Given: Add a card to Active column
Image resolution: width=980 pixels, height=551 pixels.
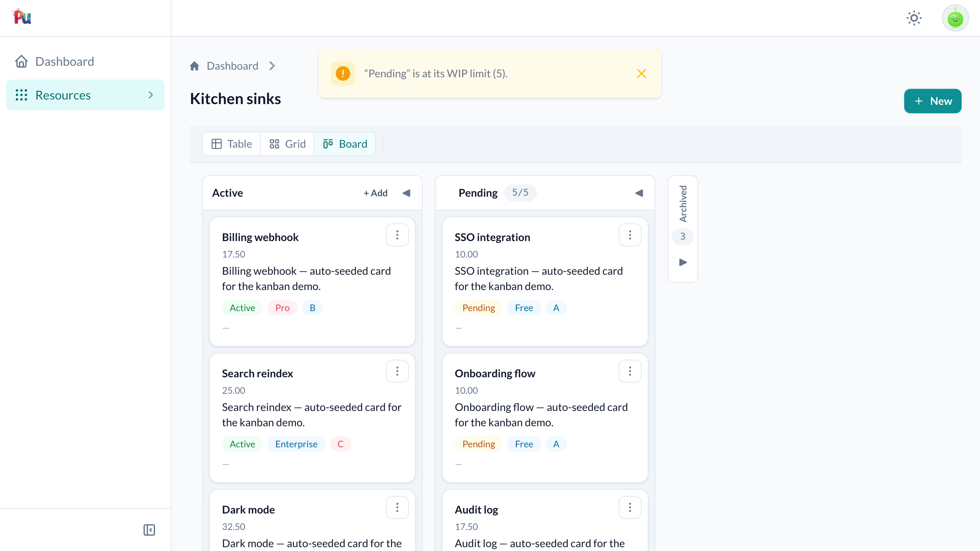Looking at the screenshot, I should (376, 193).
